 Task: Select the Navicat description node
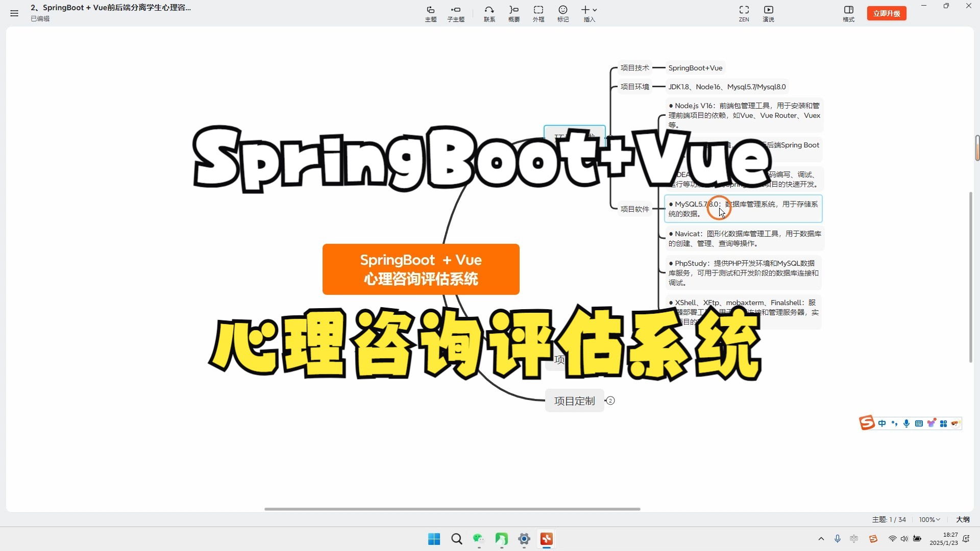[x=744, y=238]
